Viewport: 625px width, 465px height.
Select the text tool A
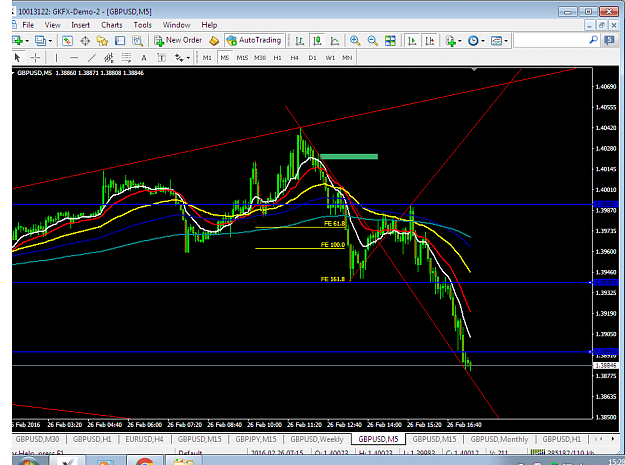(x=144, y=58)
